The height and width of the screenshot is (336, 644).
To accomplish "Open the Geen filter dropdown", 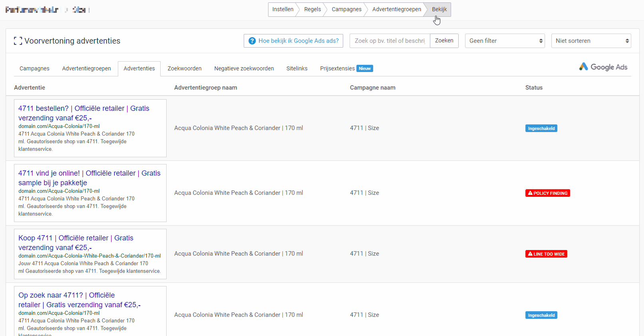I will pyautogui.click(x=505, y=41).
